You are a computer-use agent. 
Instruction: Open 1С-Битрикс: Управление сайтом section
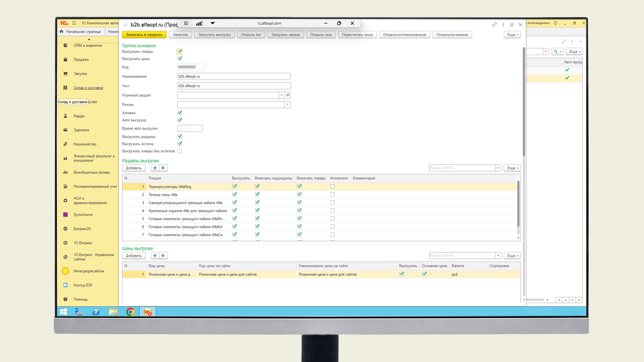94,257
